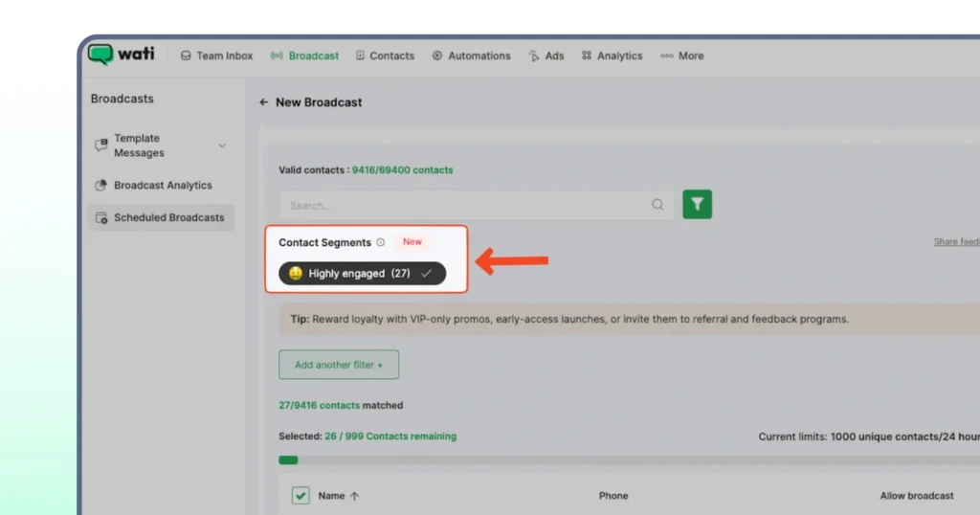Screen dimensions: 980x515
Task: Click the Wati logo icon
Action: point(100,55)
